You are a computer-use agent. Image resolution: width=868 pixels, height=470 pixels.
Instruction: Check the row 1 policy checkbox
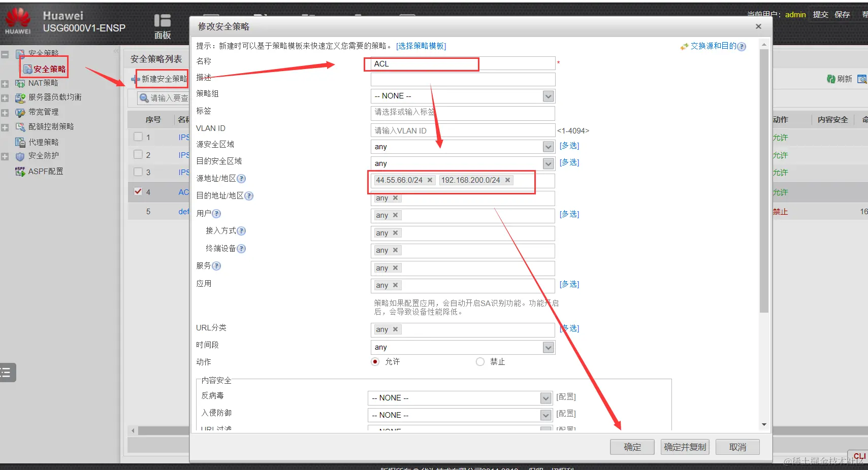138,137
